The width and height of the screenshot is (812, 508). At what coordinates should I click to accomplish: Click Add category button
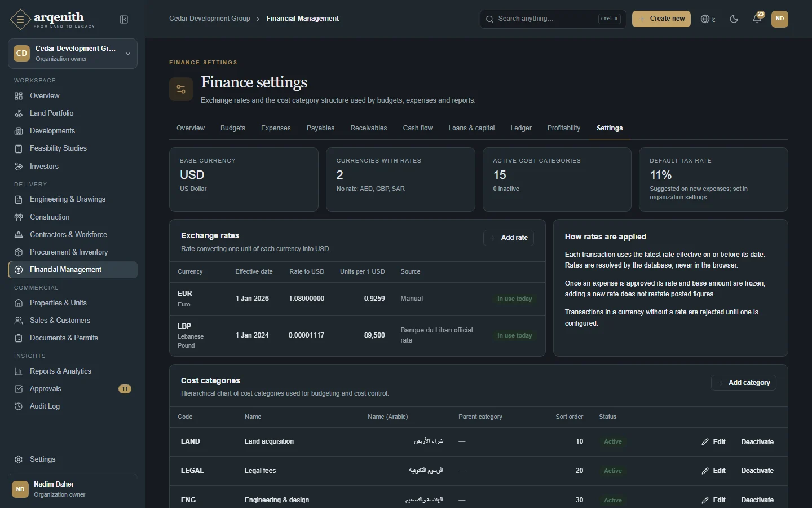[x=744, y=383]
